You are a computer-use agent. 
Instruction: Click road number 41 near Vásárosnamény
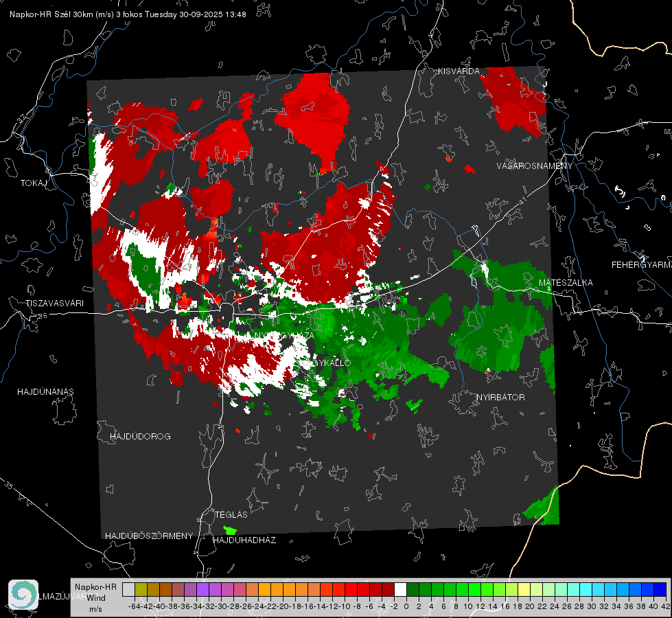522,201
